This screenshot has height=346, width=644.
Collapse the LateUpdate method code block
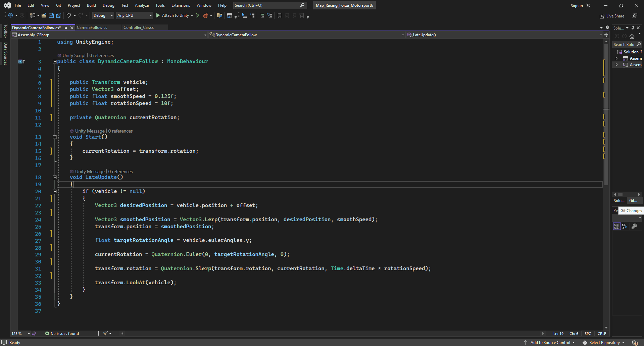click(54, 177)
